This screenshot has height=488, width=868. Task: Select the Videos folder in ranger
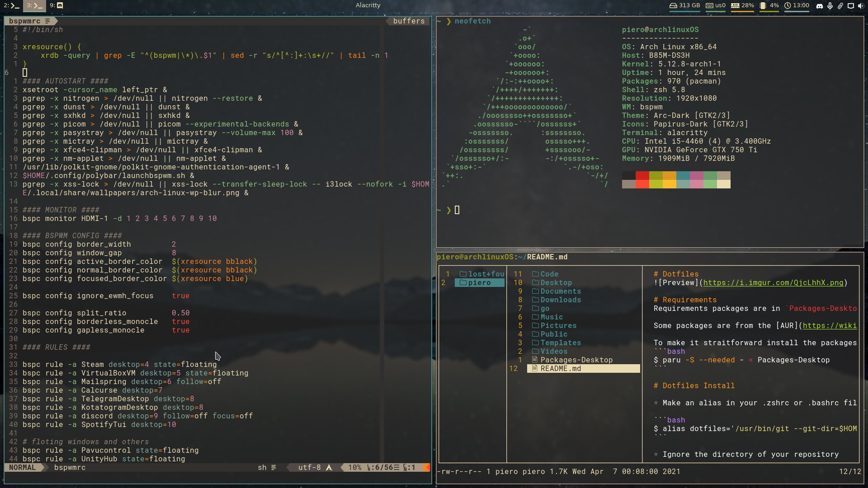(554, 351)
